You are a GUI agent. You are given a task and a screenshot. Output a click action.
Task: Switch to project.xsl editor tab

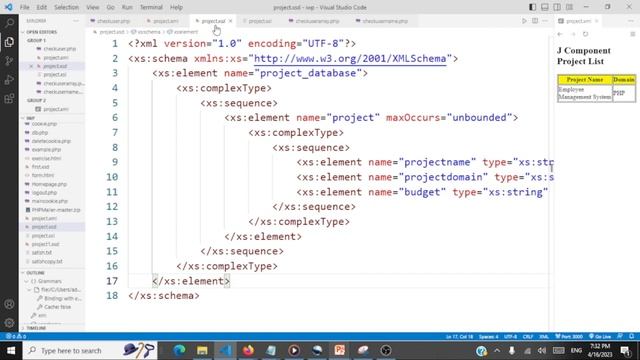[x=260, y=21]
